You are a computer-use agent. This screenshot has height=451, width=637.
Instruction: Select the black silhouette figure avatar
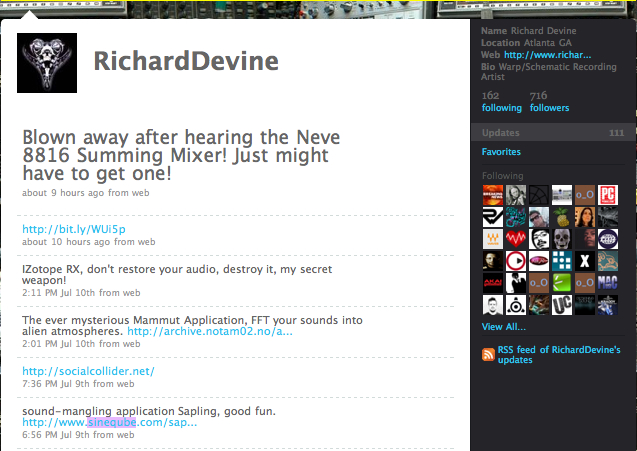516,283
